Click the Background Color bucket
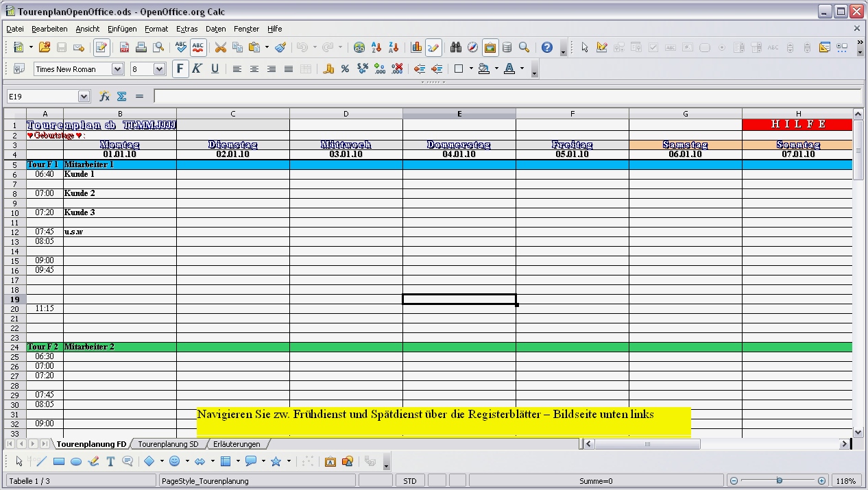Viewport: 868px width, 490px height. 484,69
